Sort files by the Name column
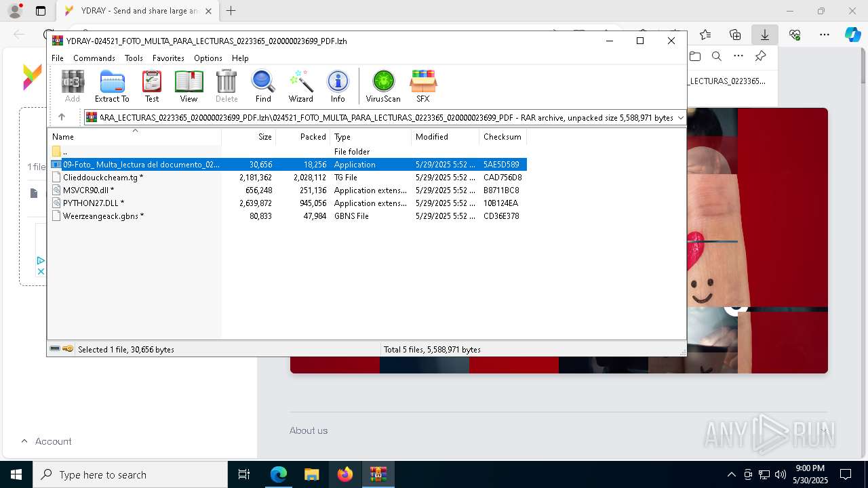 134,137
